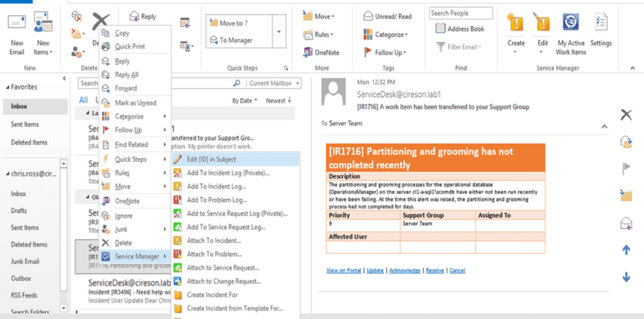Choose Add To Service Request Log...
644x319 pixels.
[236, 227]
